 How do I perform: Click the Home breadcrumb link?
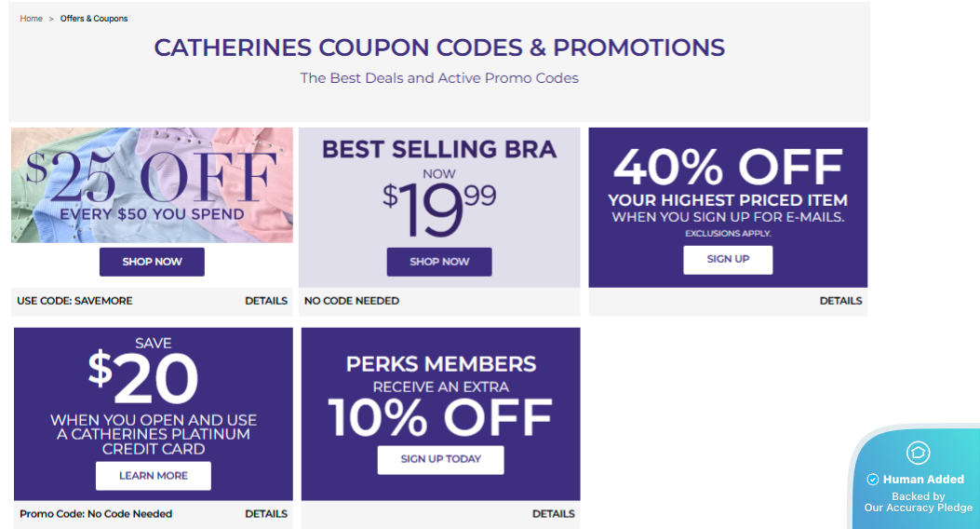[32, 19]
